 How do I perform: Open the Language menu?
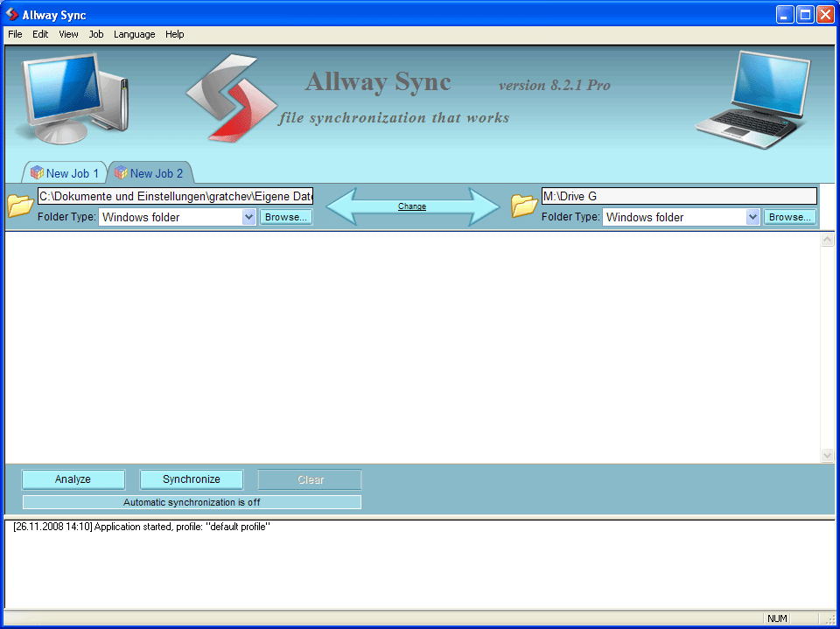point(134,34)
